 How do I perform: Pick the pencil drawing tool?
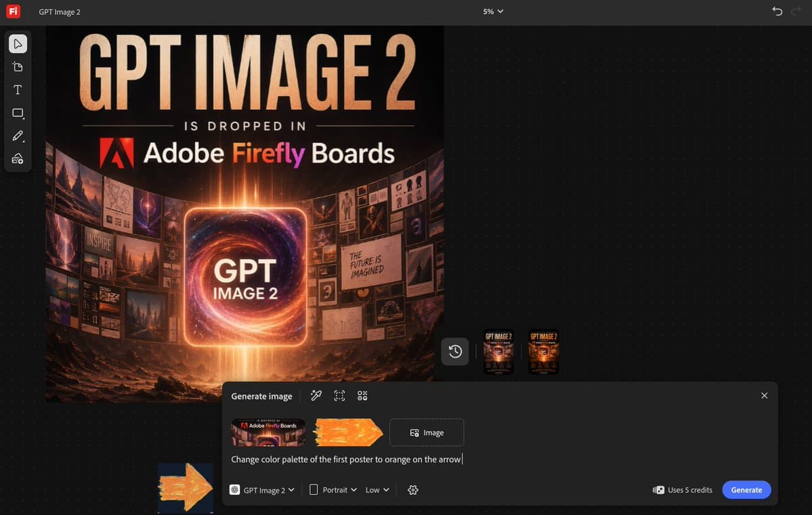(x=18, y=135)
